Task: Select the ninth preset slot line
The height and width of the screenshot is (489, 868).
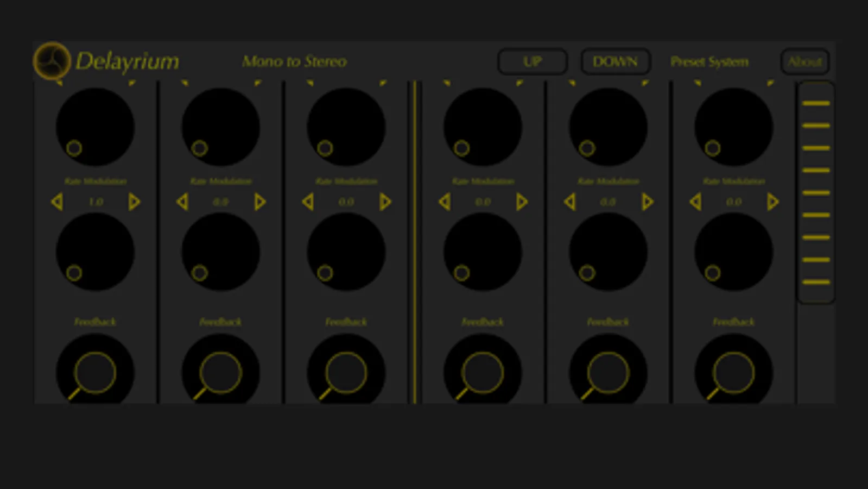Action: (816, 282)
